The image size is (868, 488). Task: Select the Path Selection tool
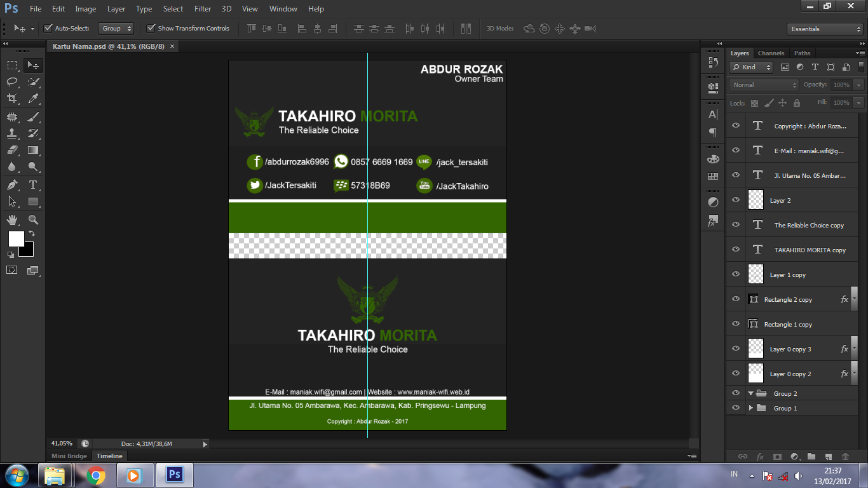point(12,201)
